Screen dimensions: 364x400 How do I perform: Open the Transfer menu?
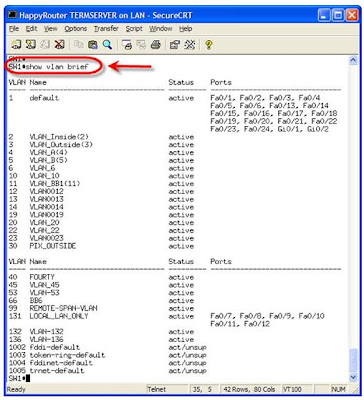pyautogui.click(x=106, y=29)
